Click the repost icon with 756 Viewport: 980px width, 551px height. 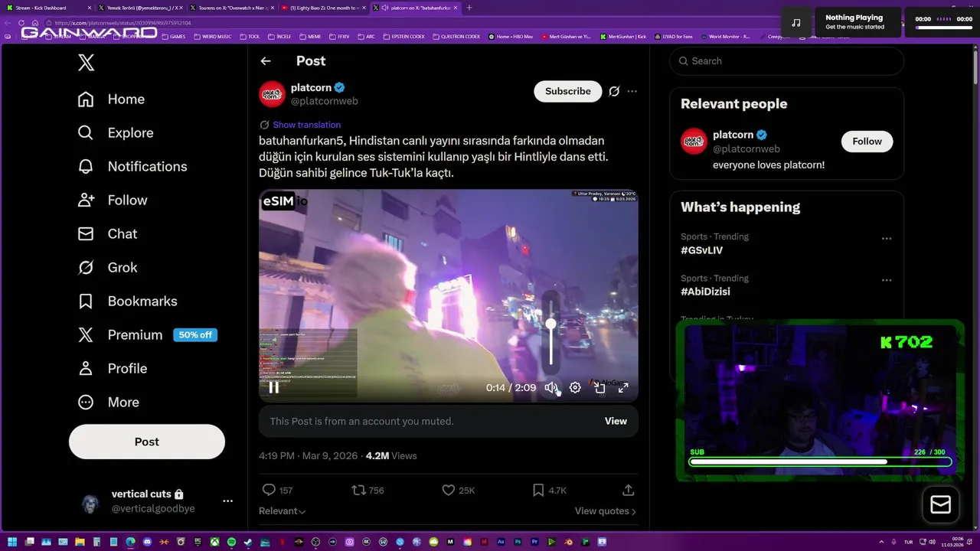(x=367, y=490)
